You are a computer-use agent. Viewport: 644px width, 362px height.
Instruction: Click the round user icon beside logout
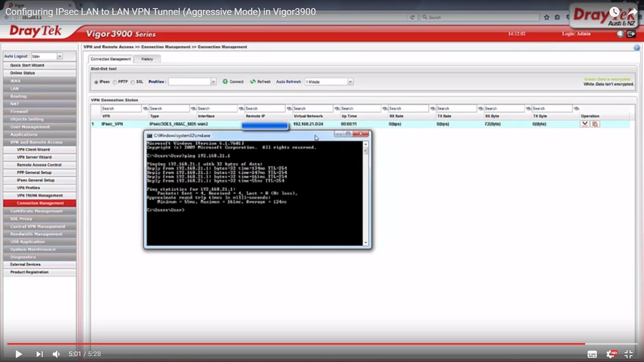coord(620,34)
